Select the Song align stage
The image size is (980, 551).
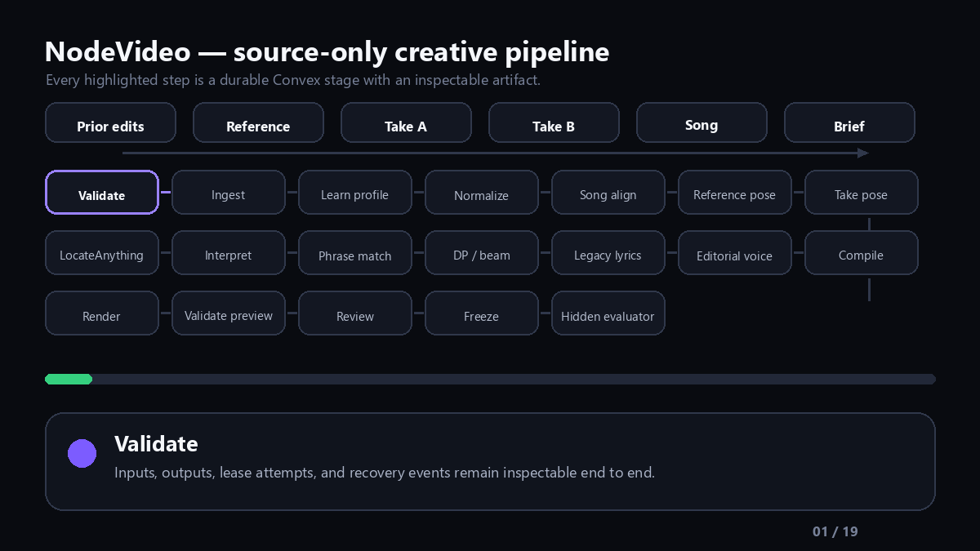pyautogui.click(x=608, y=193)
